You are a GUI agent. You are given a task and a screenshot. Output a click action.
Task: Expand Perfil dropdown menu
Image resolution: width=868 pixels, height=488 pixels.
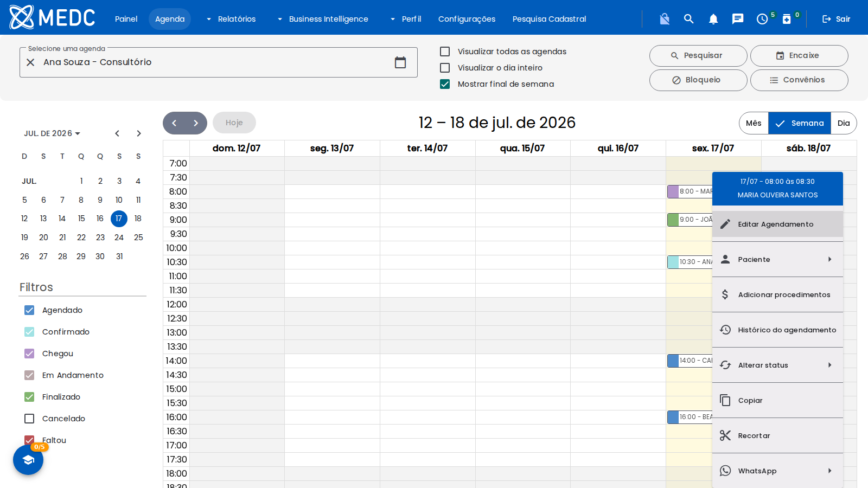(406, 19)
